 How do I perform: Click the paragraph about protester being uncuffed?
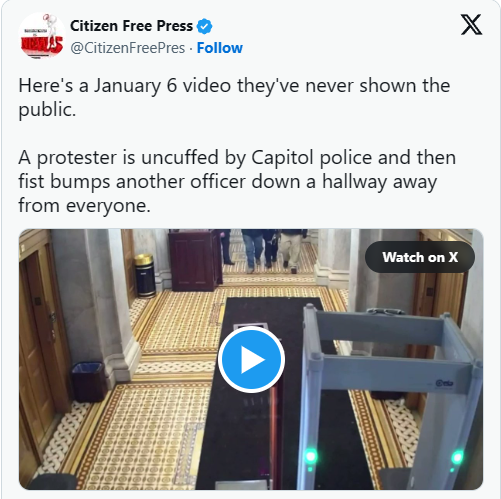pos(237,181)
